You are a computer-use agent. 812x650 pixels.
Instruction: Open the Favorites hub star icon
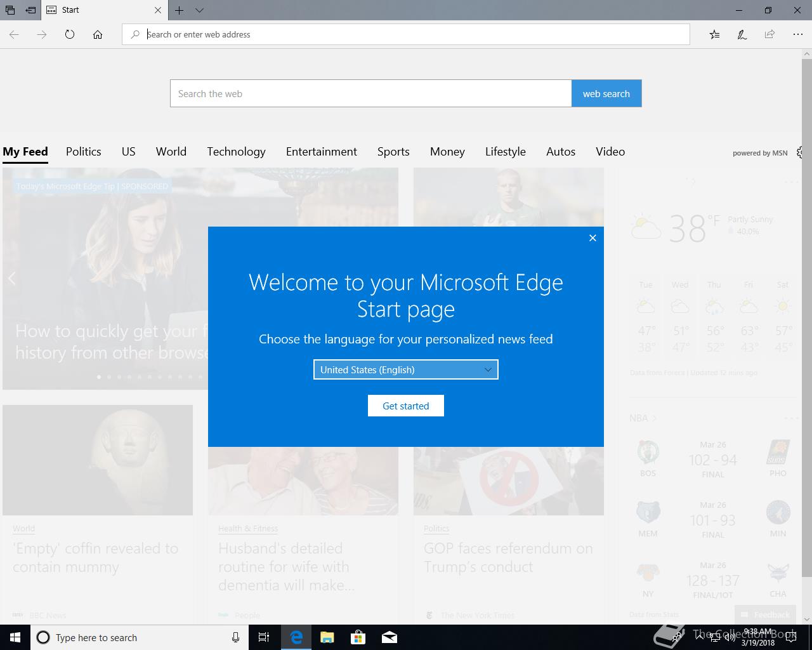point(714,34)
